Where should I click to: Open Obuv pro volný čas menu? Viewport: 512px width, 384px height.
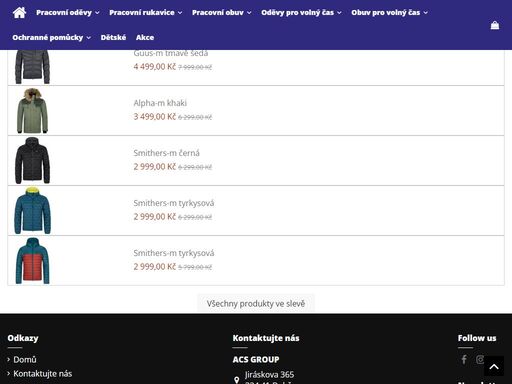[x=385, y=13]
